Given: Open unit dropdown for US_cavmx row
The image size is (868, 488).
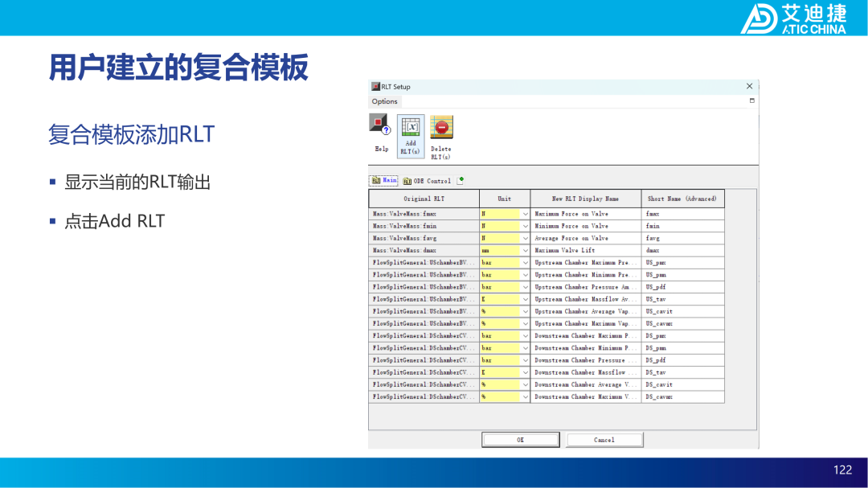Looking at the screenshot, I should coord(525,323).
